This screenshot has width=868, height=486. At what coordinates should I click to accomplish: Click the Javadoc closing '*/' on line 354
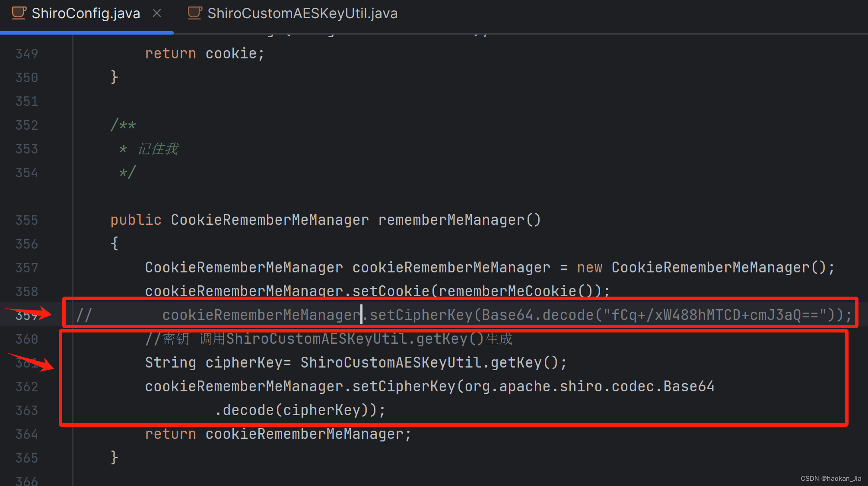[127, 173]
